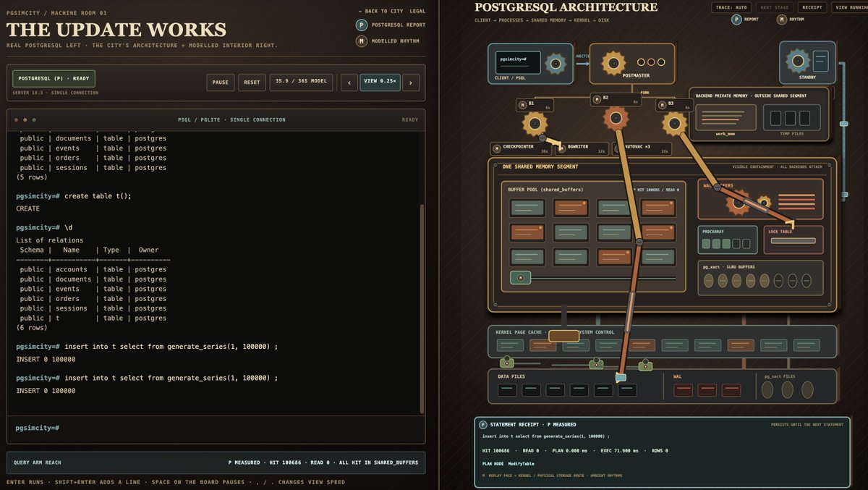Select the small WAL buffers gear

(764, 202)
